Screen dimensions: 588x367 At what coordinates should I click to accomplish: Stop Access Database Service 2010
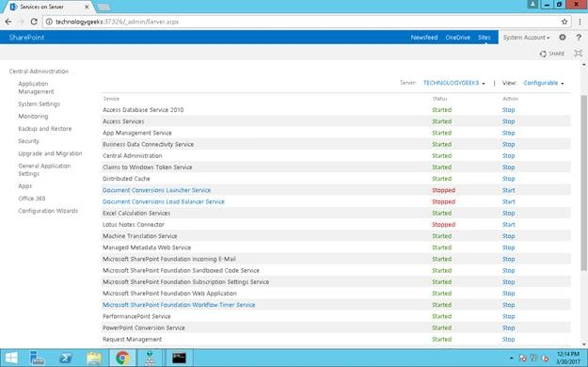pyautogui.click(x=508, y=110)
